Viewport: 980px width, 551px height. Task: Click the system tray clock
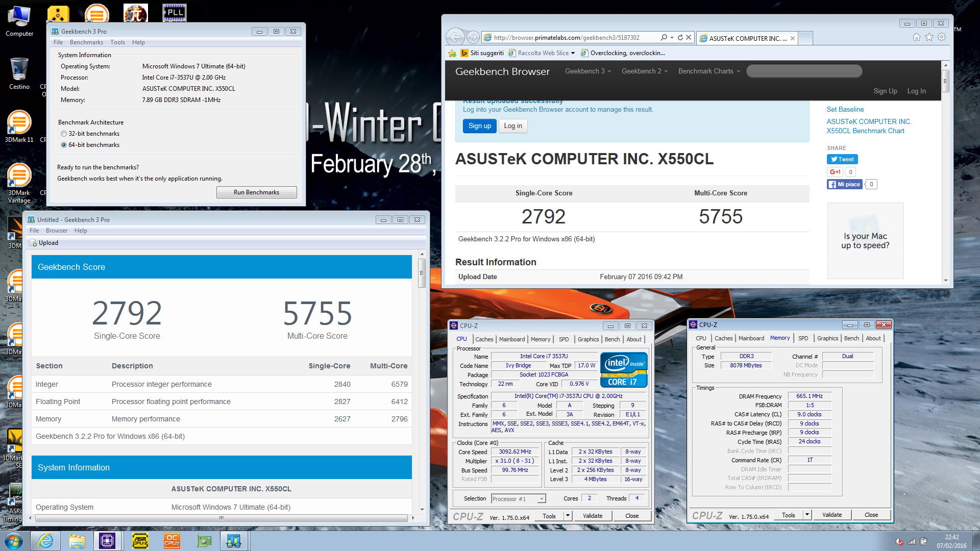coord(951,541)
